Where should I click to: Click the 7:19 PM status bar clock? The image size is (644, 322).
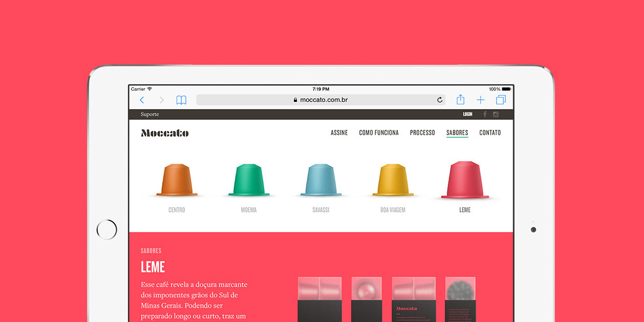coord(321,89)
